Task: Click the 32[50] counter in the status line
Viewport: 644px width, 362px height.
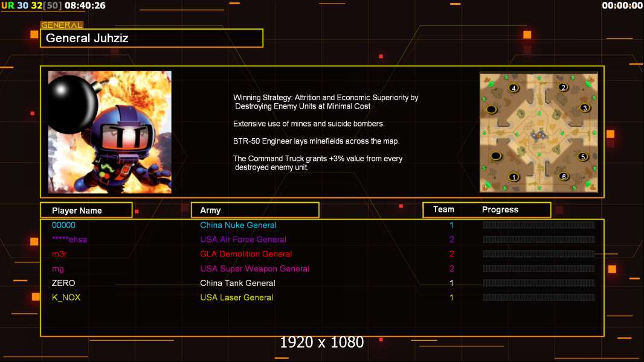Action: 47,6
